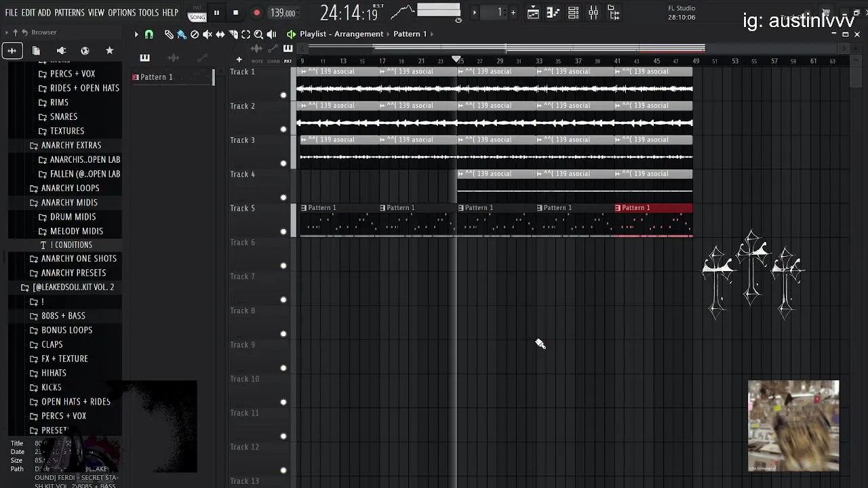The height and width of the screenshot is (488, 868).
Task: Open the album art thumbnail
Action: click(x=793, y=426)
